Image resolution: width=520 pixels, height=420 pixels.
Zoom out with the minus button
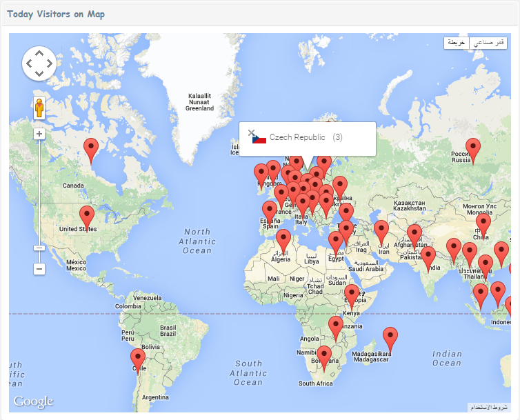39,269
